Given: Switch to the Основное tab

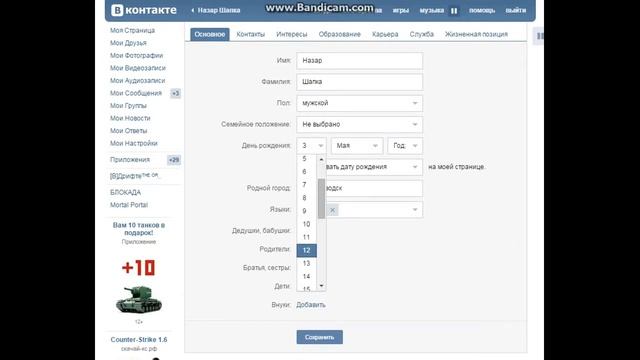Looking at the screenshot, I should pos(210,34).
